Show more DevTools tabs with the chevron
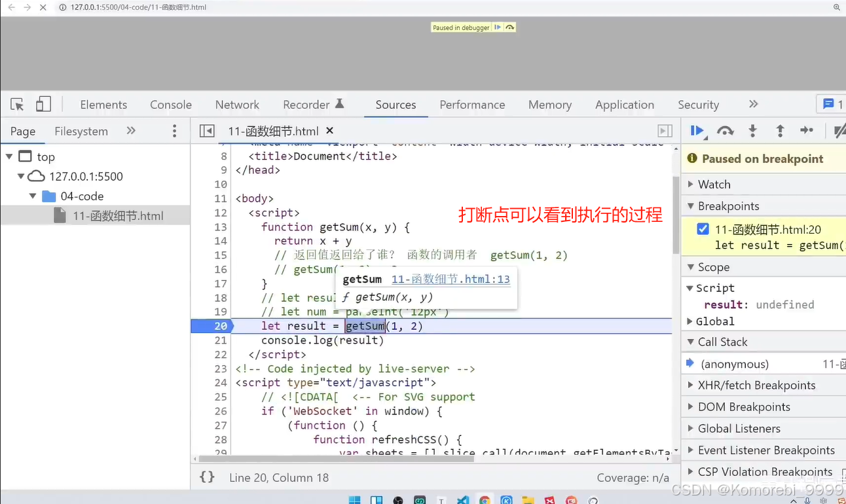Screen dimensions: 846x504 point(753,104)
